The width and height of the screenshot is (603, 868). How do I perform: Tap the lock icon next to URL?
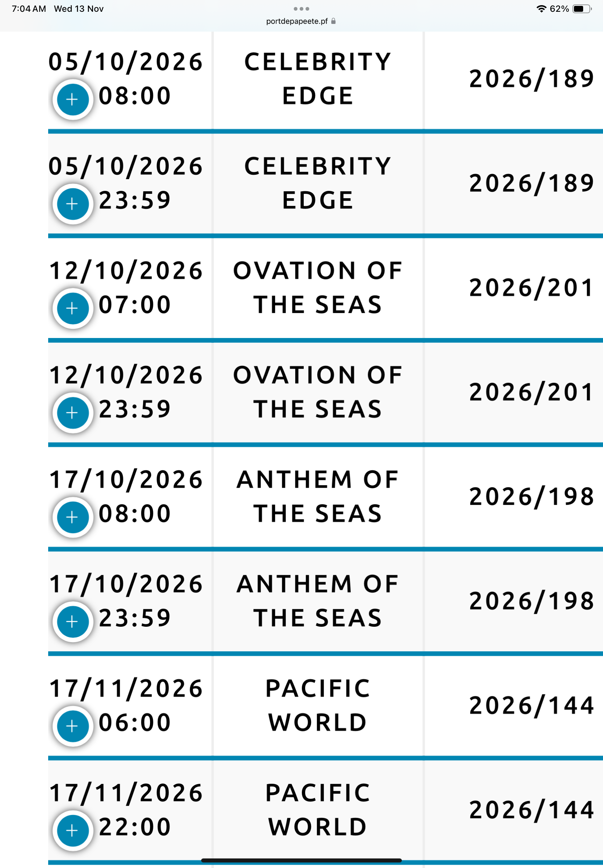pos(333,21)
